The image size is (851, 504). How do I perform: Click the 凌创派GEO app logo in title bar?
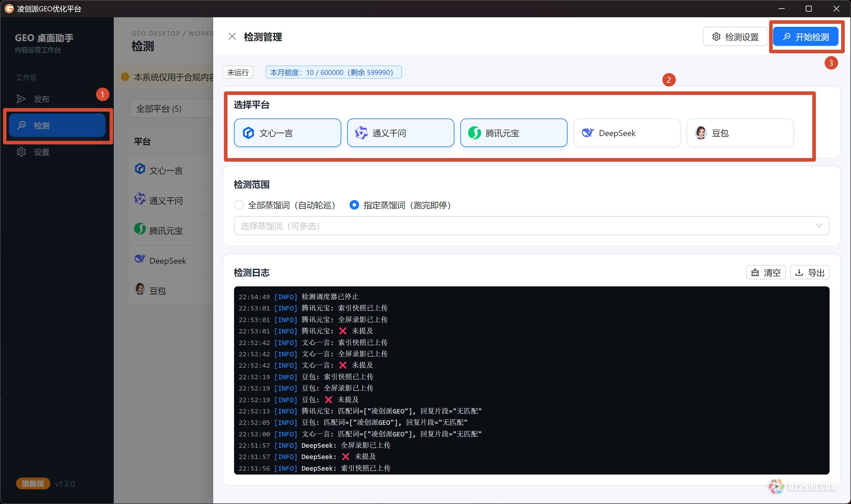[9, 9]
